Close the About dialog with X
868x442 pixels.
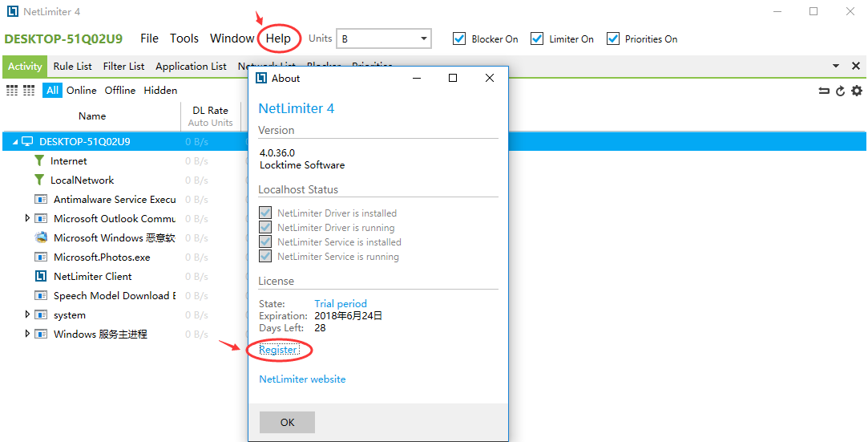[x=490, y=78]
